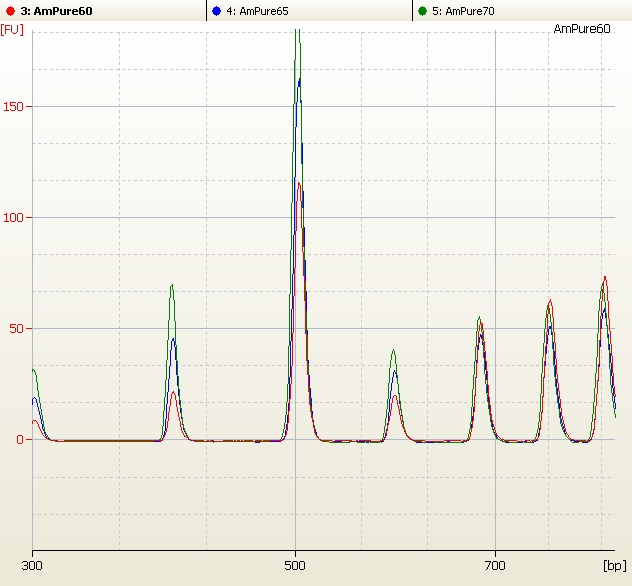Viewport: 632px width, 586px height.
Task: Click the green peak top near 400 bp
Action: point(172,286)
